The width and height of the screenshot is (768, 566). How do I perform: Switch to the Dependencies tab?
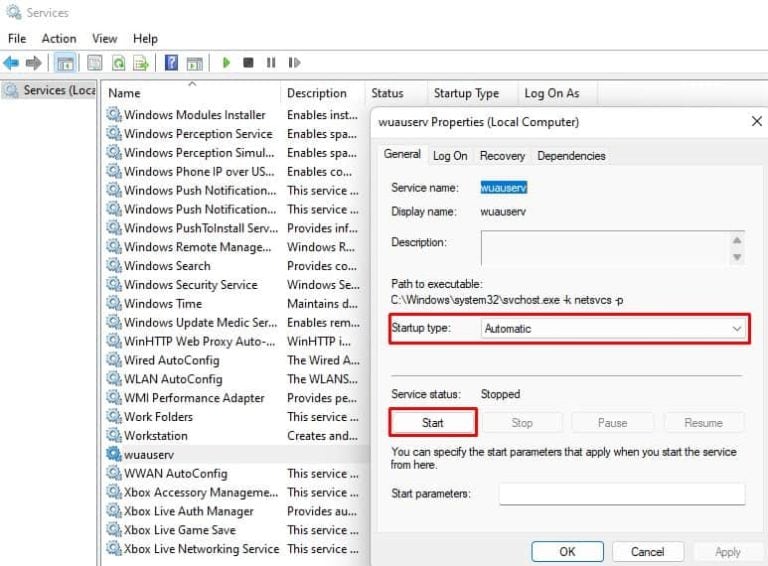coord(571,156)
